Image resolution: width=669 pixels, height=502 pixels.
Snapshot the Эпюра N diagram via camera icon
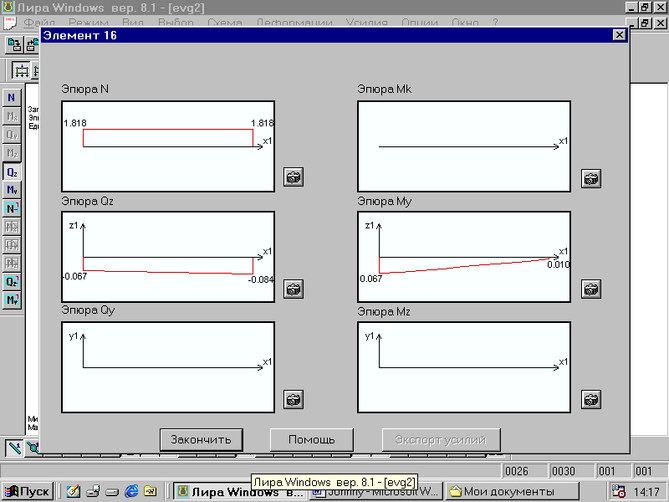pyautogui.click(x=294, y=177)
